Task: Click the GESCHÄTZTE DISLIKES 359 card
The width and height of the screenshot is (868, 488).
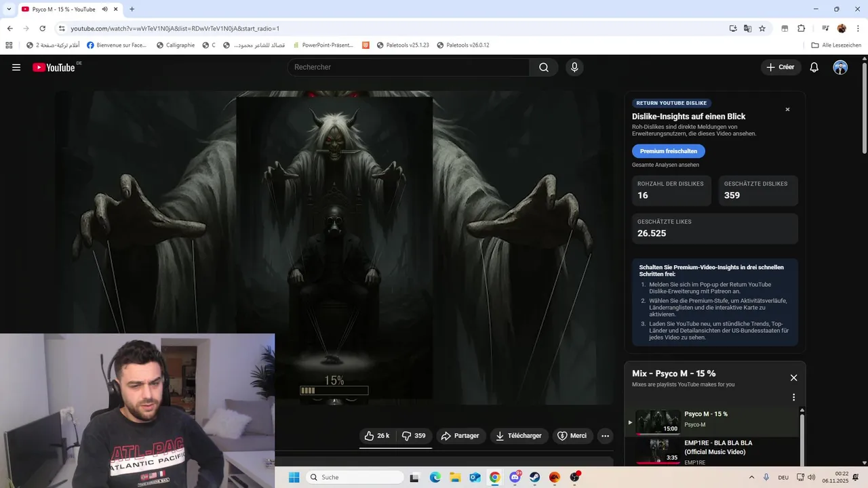Action: tap(758, 190)
